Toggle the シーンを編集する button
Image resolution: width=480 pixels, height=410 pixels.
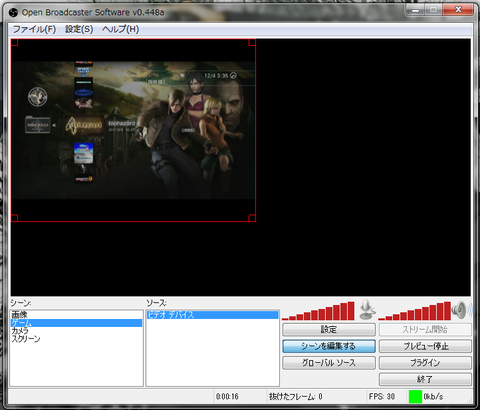329,346
